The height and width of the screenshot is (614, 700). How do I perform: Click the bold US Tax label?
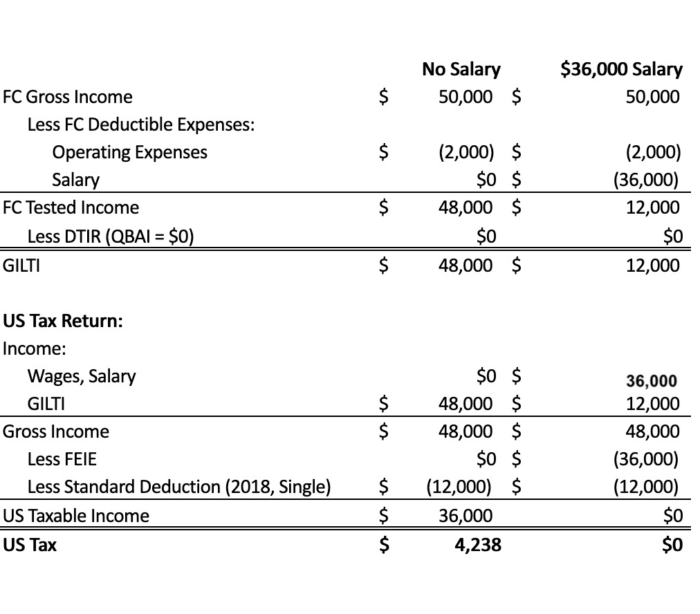[30, 545]
